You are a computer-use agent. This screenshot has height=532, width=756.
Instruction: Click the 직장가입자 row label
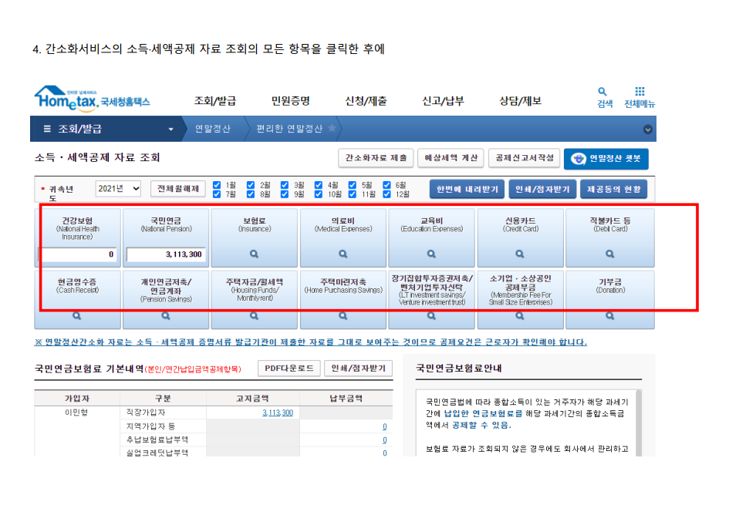click(146, 412)
